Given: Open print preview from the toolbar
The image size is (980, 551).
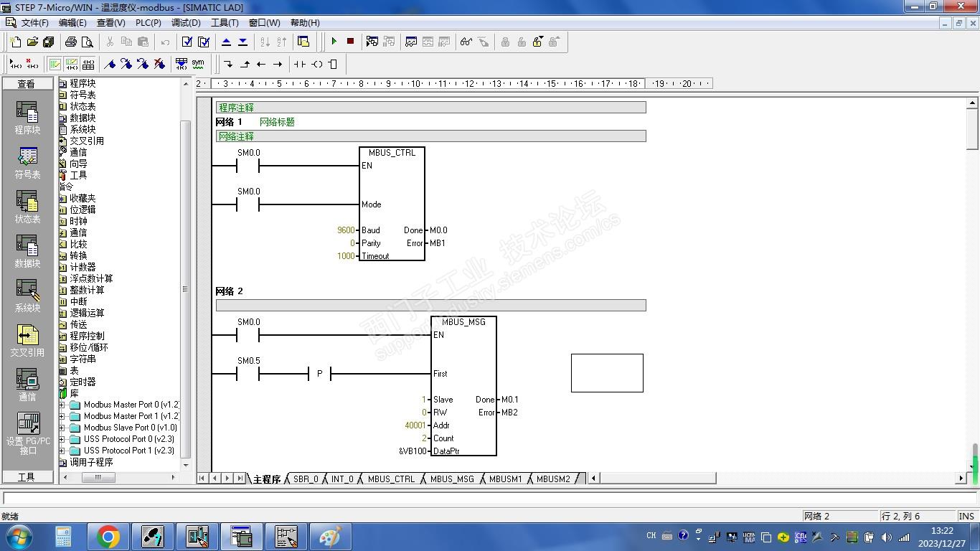Looking at the screenshot, I should click(x=88, y=42).
